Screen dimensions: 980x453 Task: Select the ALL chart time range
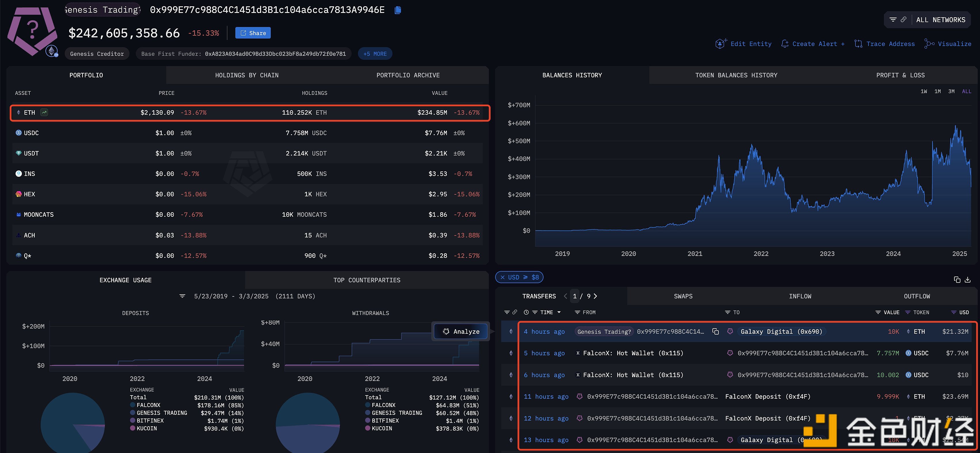point(966,92)
